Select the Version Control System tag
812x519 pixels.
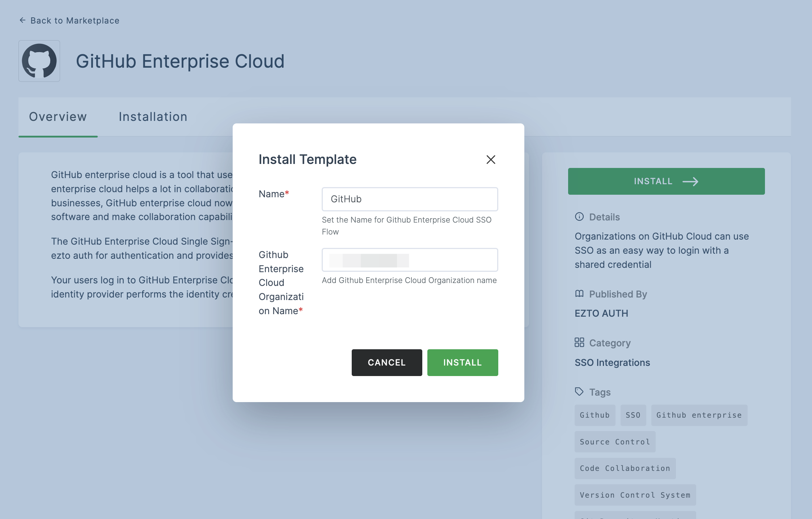tap(635, 495)
